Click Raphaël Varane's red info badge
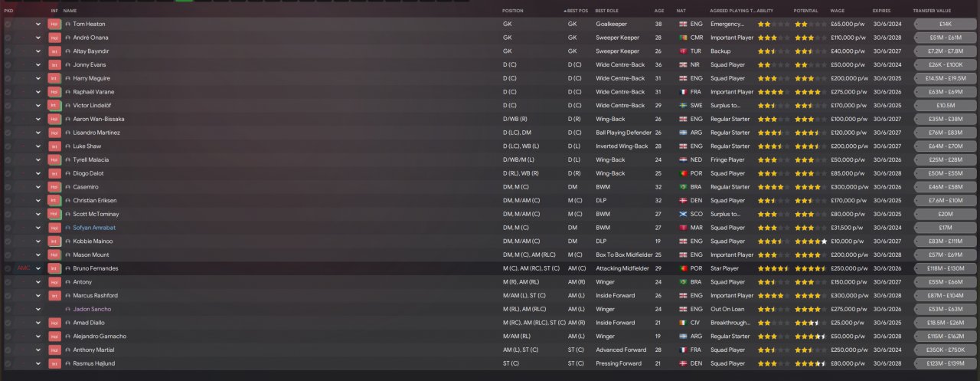This screenshot has width=980, height=381. [x=54, y=92]
